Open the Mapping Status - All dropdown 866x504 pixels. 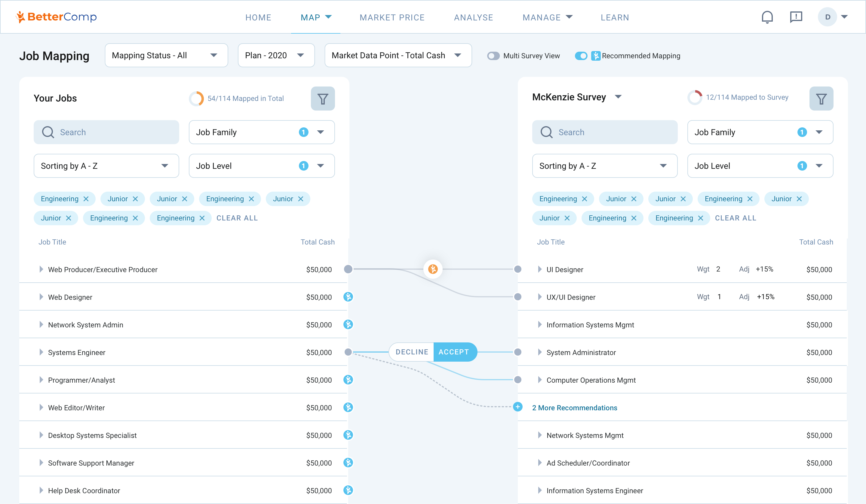coord(166,55)
